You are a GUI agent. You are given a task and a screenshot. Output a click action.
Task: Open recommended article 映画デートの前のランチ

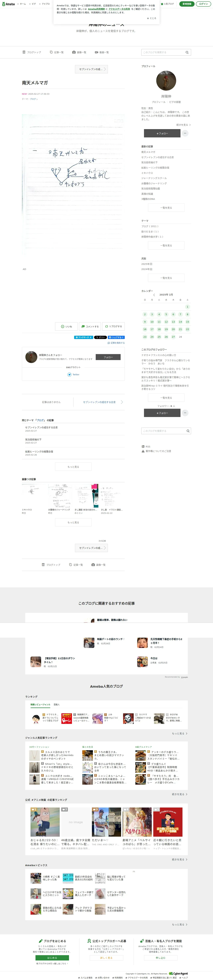coord(111,639)
